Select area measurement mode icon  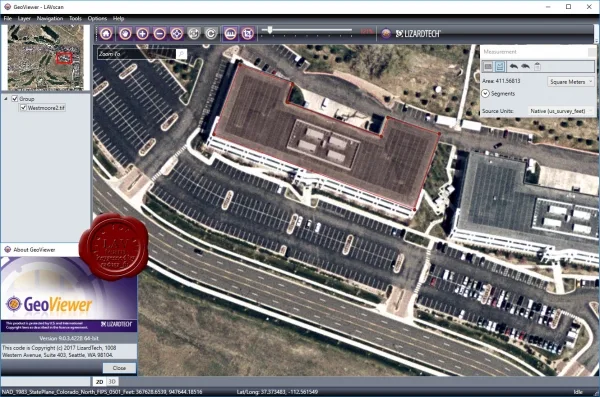(x=500, y=67)
